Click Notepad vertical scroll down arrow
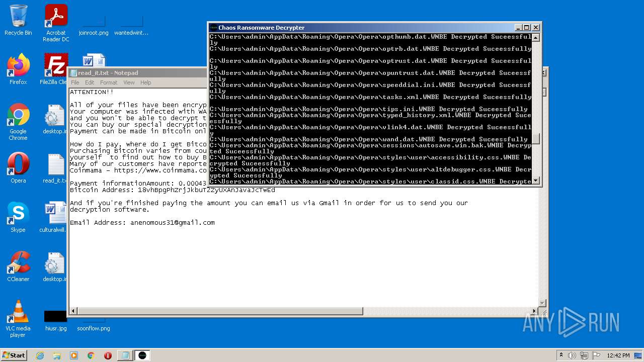Screen dimensions: 644x362 pos(542,303)
